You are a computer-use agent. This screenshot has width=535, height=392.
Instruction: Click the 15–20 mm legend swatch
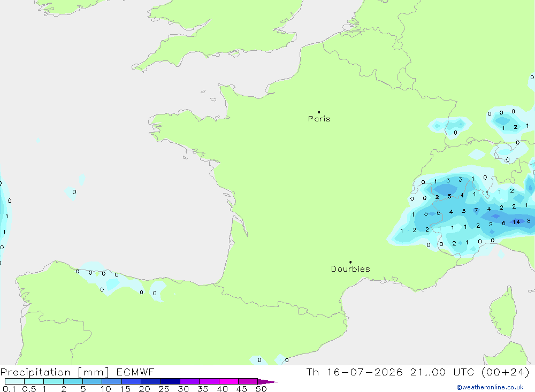pyautogui.click(x=132, y=381)
